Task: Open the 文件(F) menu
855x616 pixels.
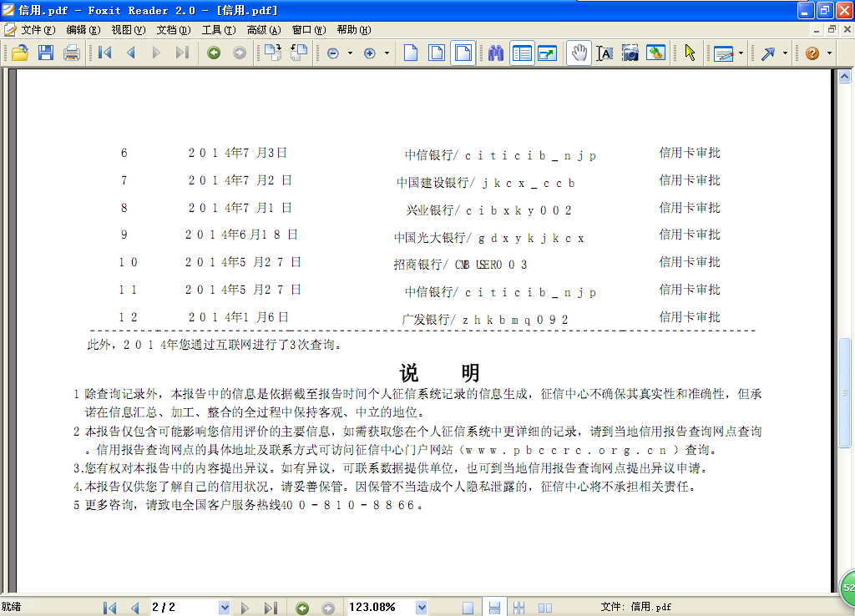Action: coord(38,29)
